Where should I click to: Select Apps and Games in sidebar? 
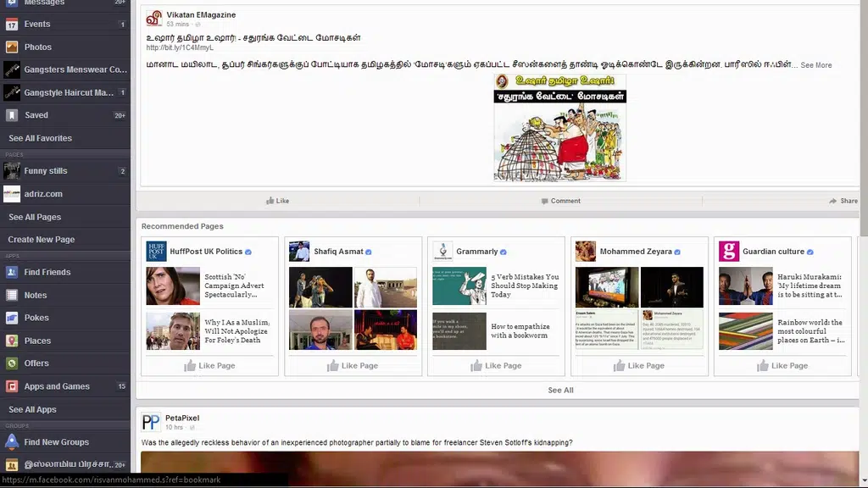(65, 386)
